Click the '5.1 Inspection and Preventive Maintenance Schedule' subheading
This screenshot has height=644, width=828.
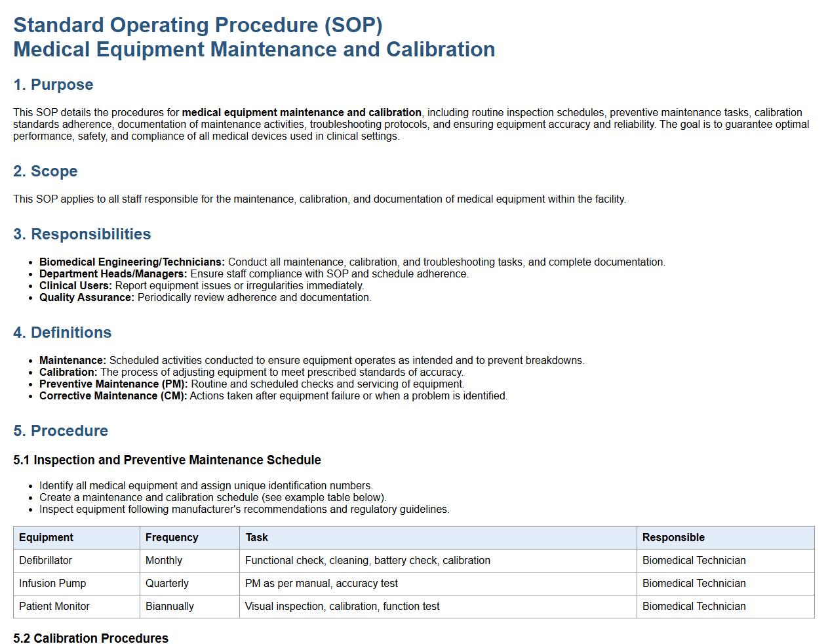[167, 460]
